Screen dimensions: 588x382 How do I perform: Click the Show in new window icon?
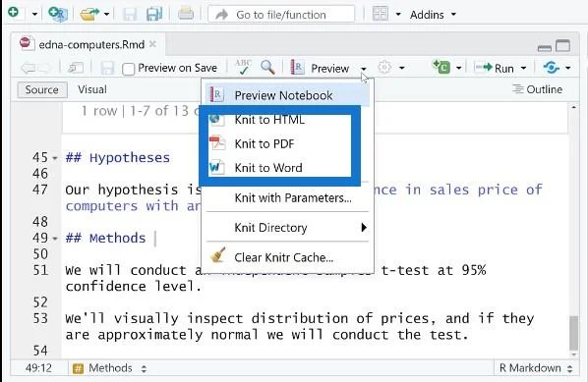pos(76,68)
